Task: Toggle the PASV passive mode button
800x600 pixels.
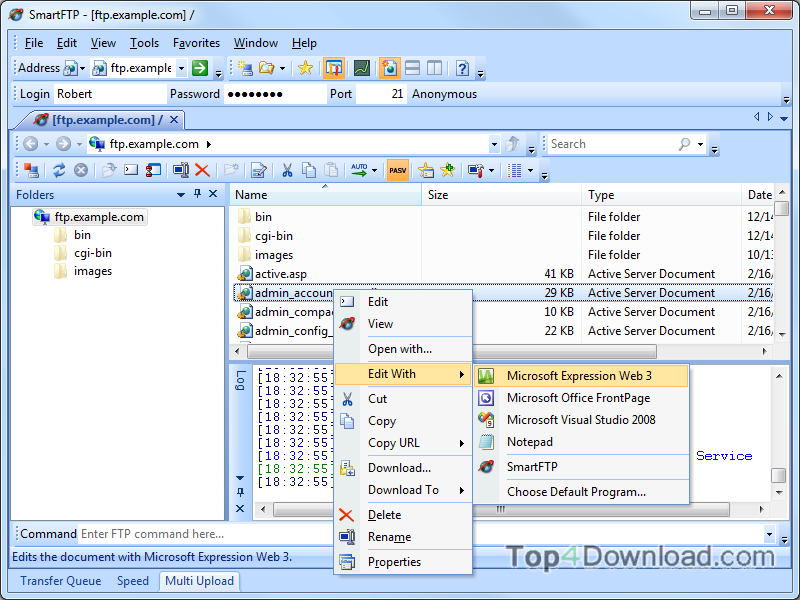Action: click(x=398, y=170)
